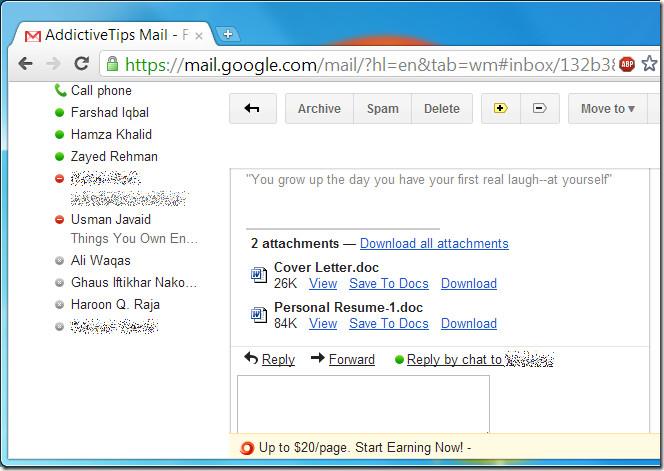Reload the page with refresh icon

82,64
